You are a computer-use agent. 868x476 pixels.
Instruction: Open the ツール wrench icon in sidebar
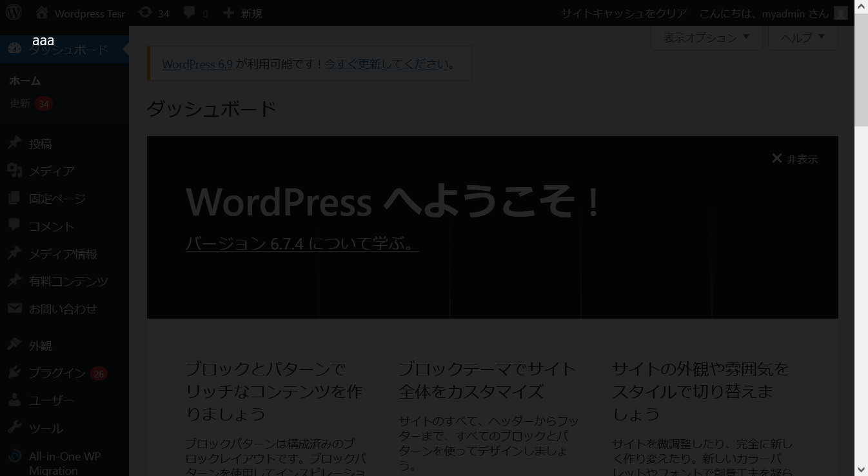tap(15, 428)
